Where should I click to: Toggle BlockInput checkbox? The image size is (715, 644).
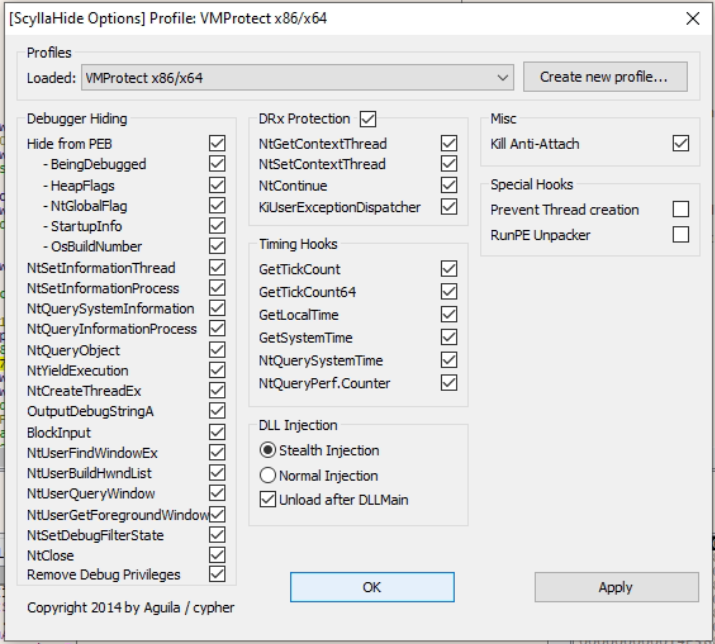[217, 432]
